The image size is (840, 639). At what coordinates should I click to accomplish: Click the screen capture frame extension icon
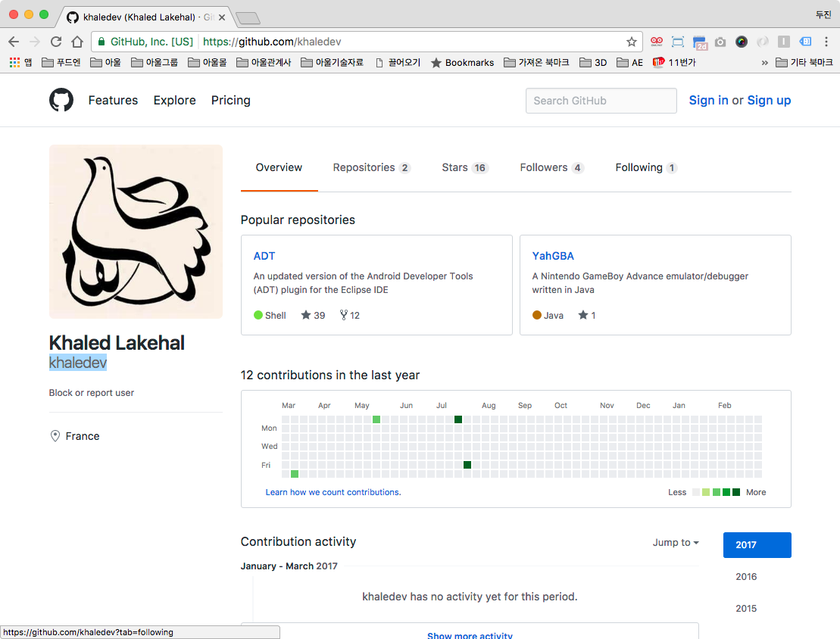pyautogui.click(x=678, y=42)
